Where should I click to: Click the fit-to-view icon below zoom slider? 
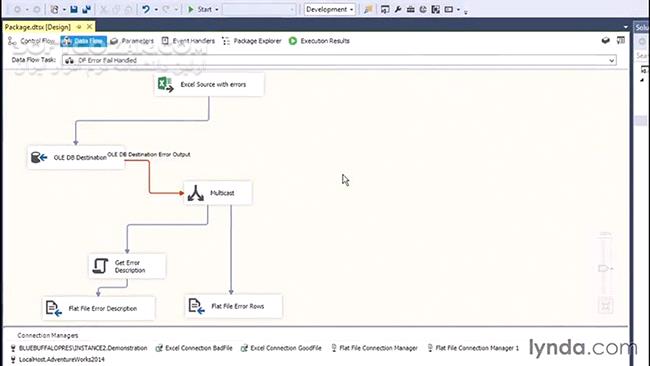[x=606, y=306]
